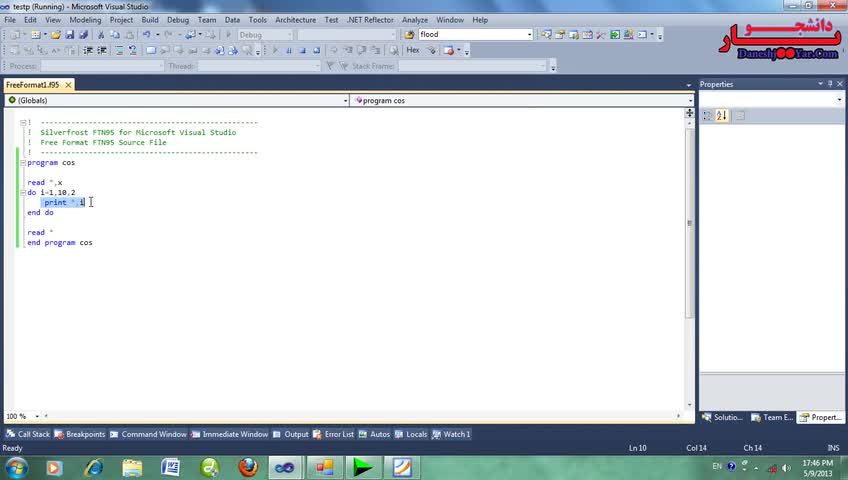Click the Windows Start orb
The height and width of the screenshot is (480, 848).
[16, 467]
